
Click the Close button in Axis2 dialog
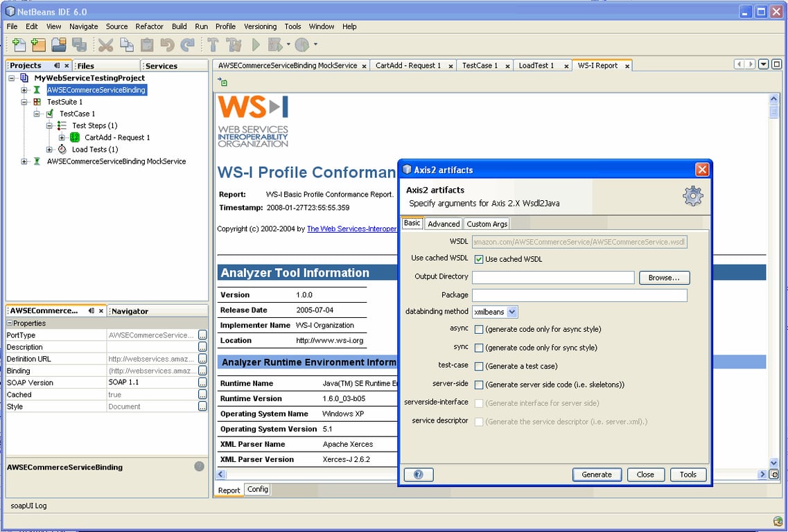click(x=645, y=475)
